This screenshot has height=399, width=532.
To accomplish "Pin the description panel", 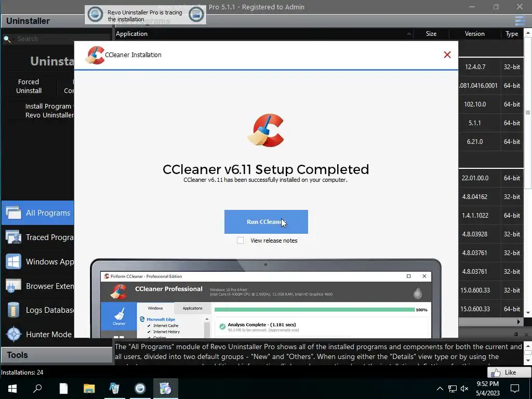I will pos(516,335).
